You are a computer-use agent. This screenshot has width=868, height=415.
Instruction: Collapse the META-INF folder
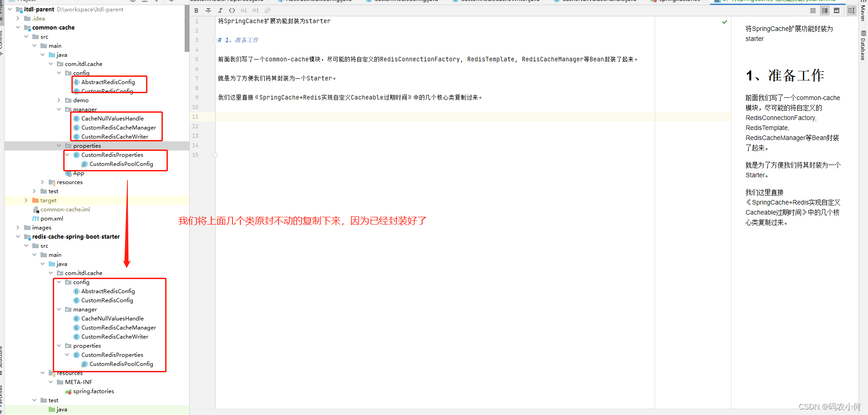point(50,382)
